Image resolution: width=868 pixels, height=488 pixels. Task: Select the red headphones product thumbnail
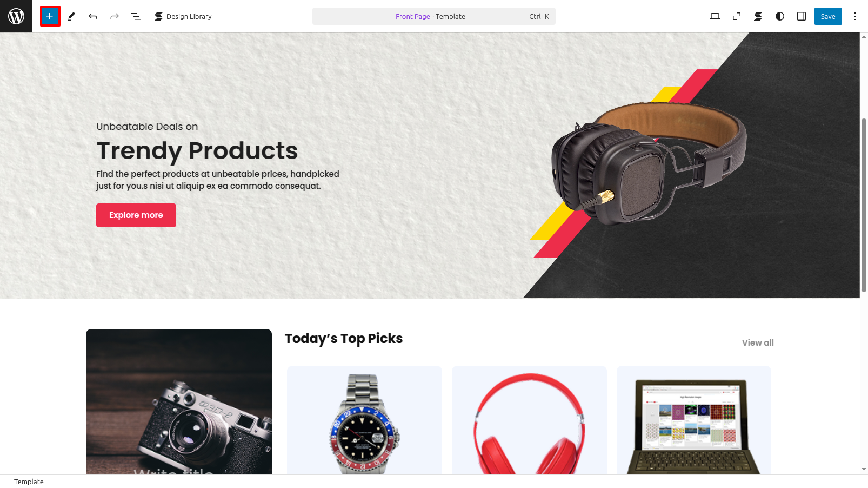pos(529,420)
